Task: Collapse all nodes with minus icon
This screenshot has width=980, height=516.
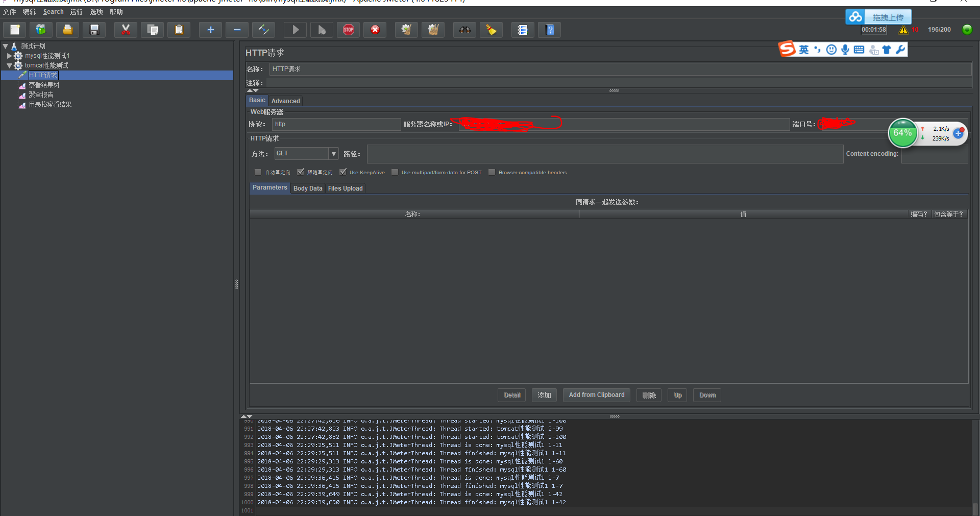Action: pyautogui.click(x=237, y=30)
